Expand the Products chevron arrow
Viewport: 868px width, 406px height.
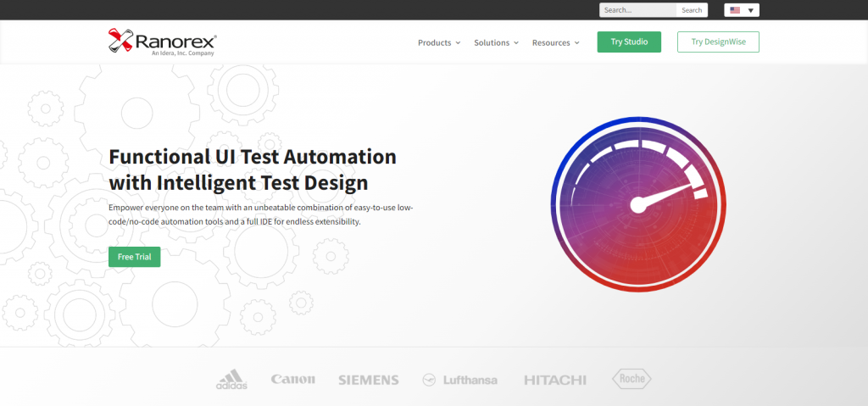point(458,42)
